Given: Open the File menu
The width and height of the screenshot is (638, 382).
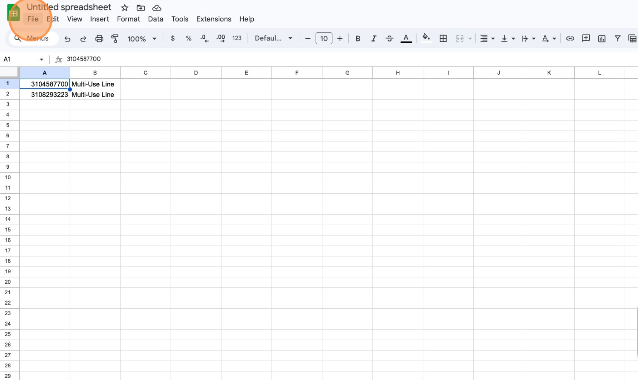Looking at the screenshot, I should [x=33, y=19].
